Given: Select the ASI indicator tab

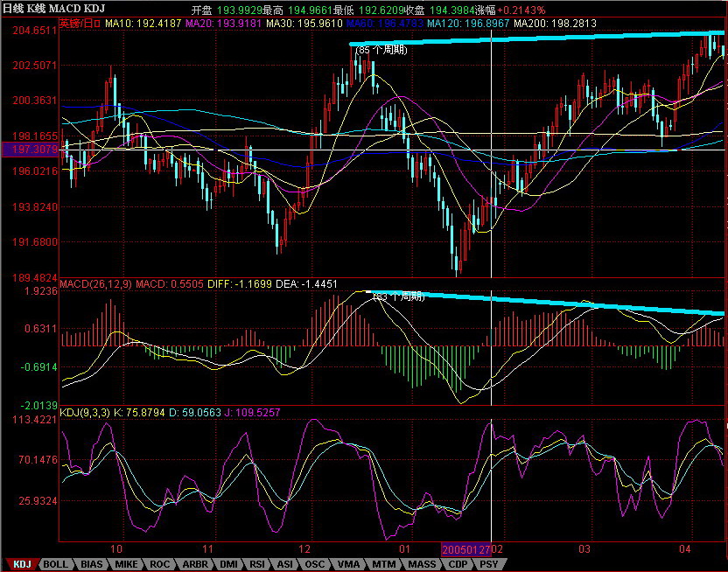Looking at the screenshot, I should tap(284, 564).
